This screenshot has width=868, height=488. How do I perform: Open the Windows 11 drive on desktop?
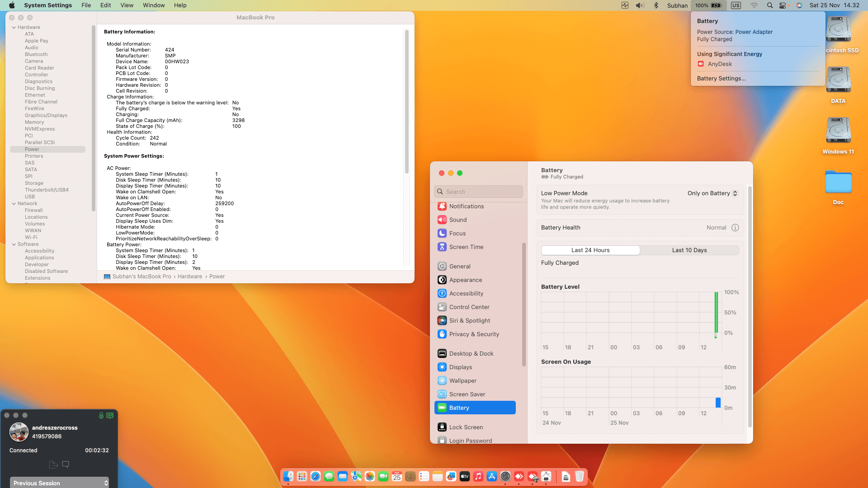pyautogui.click(x=838, y=136)
